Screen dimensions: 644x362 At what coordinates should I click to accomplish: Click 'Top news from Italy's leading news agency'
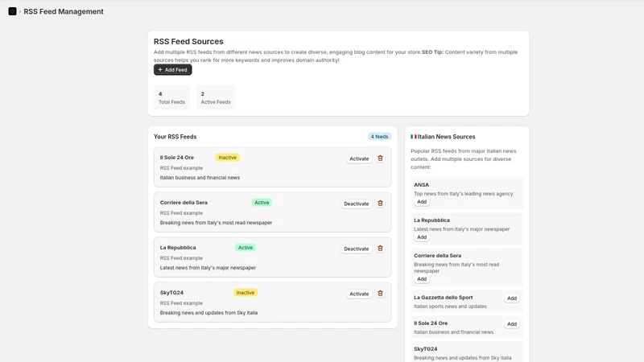point(464,194)
